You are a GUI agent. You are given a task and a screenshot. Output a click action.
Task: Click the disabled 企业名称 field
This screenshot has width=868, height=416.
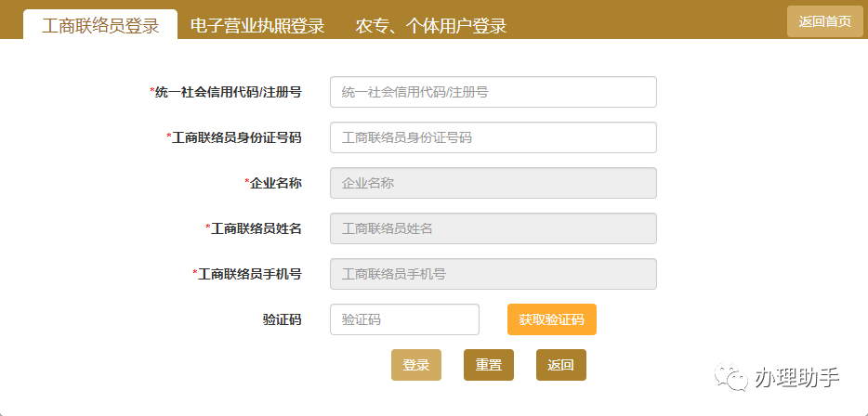click(493, 183)
